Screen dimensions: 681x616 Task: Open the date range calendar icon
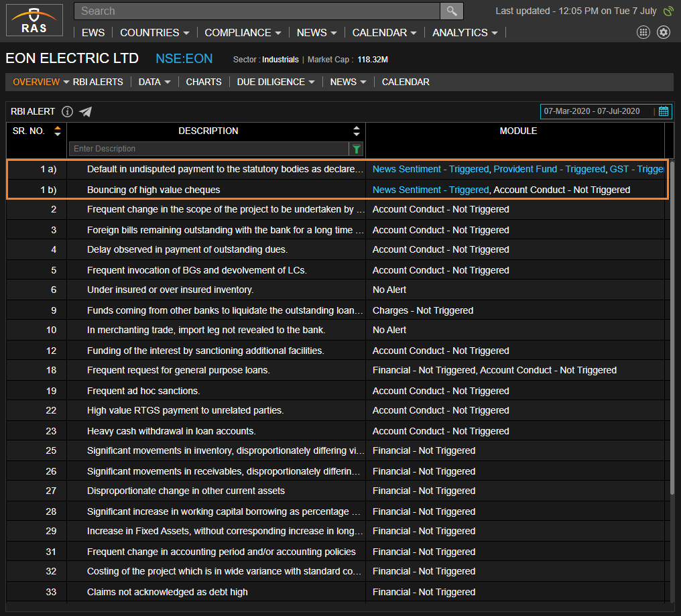664,111
